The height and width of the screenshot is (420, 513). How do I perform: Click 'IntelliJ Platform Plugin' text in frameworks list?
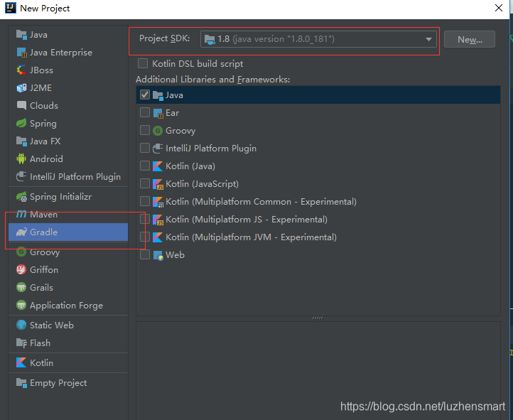[x=211, y=149]
